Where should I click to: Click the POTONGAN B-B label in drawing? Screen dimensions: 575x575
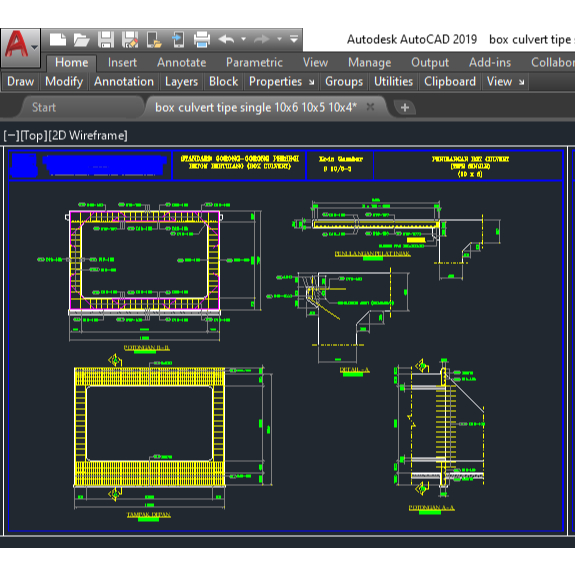(x=147, y=348)
